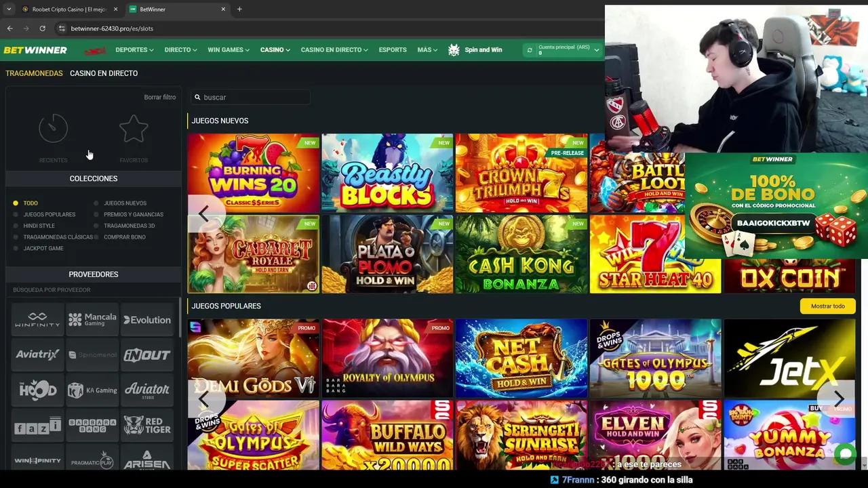Expand the Directo dropdown menu
Screen dimensions: 868x488
[180, 50]
